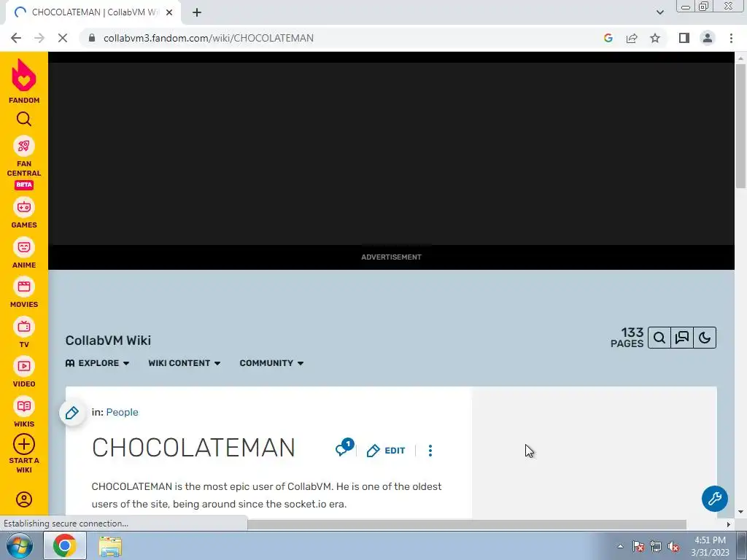
Task: Toggle dark mode with the moon icon
Action: (x=705, y=338)
